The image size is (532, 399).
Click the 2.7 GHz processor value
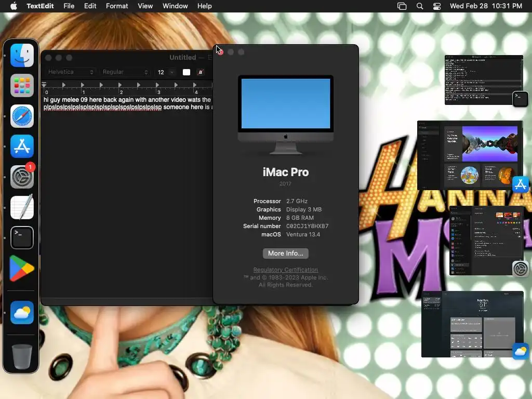tap(297, 201)
